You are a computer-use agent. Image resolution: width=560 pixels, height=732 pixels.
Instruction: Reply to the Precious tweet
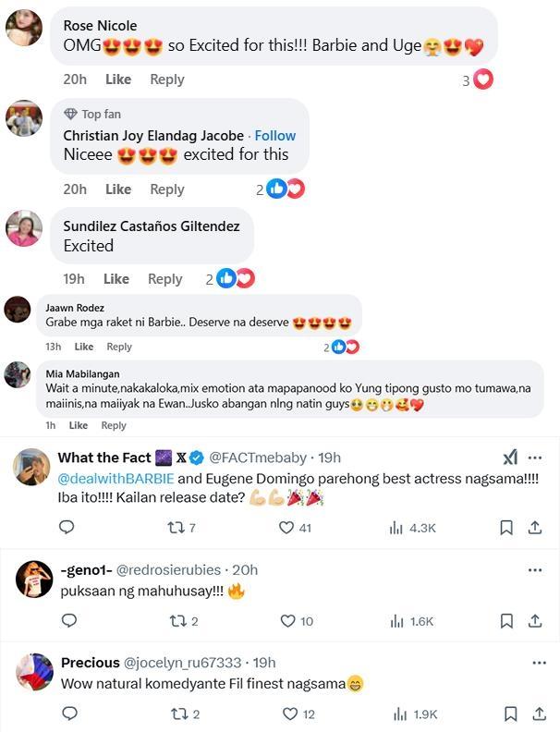[67, 714]
